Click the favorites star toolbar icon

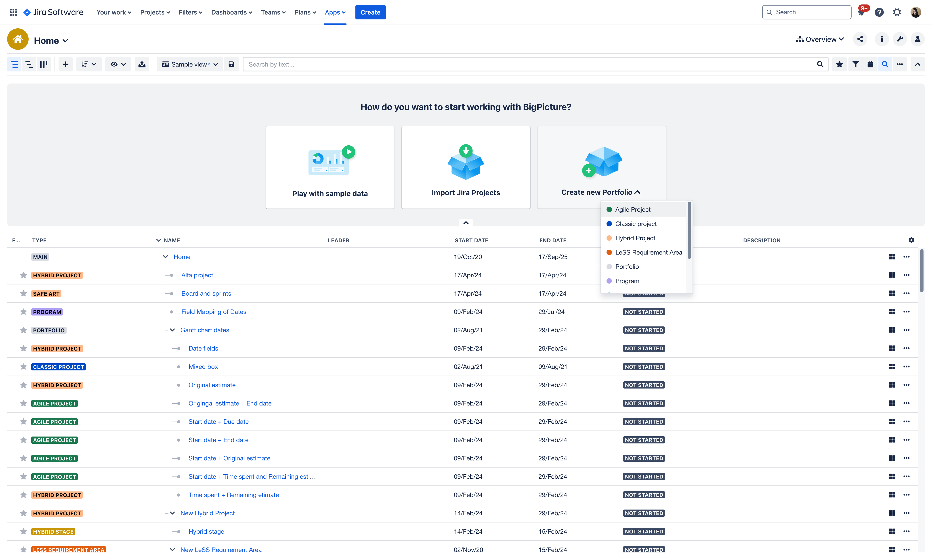[x=839, y=64]
